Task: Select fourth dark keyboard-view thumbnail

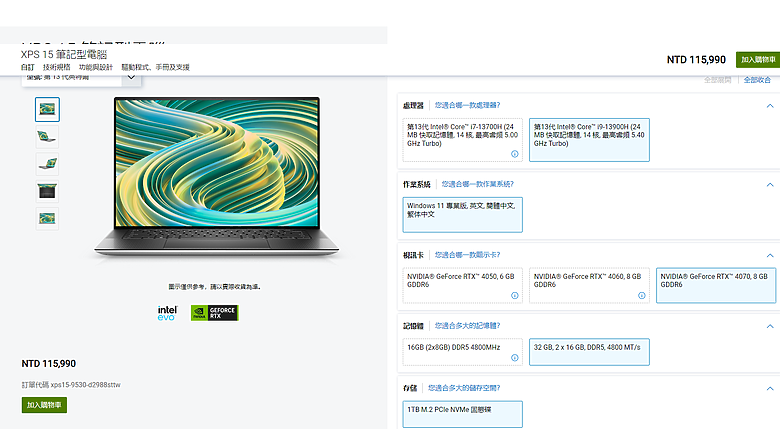Action: point(47,191)
